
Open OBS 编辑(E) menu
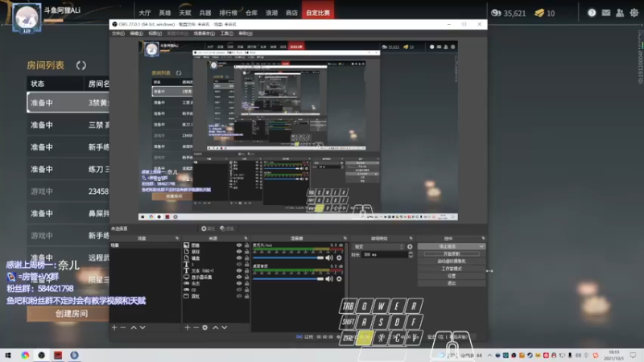[136, 33]
